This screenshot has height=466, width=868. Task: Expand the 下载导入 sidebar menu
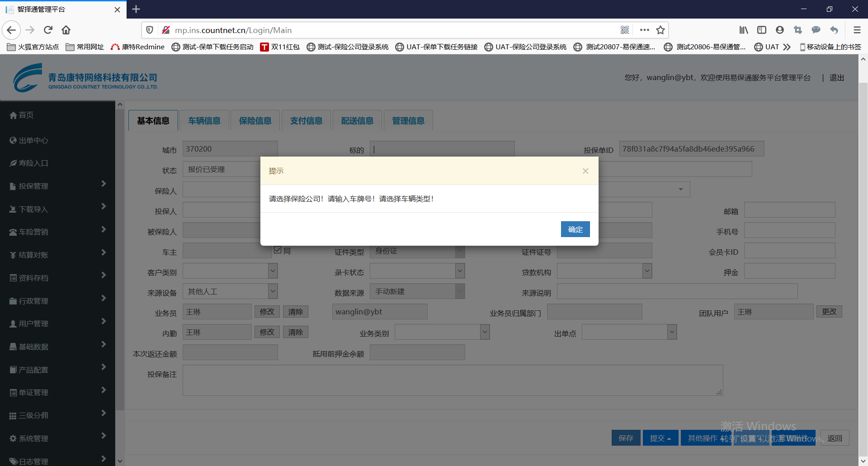[57, 209]
